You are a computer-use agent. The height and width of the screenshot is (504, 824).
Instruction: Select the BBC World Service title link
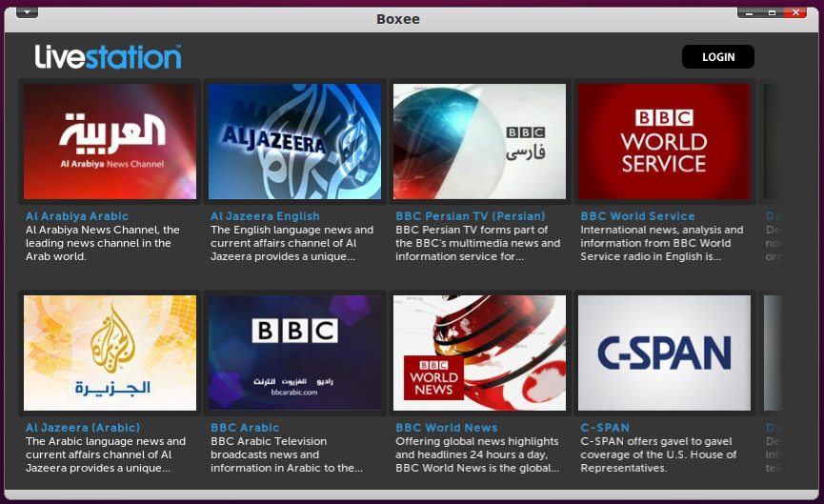pyautogui.click(x=637, y=216)
